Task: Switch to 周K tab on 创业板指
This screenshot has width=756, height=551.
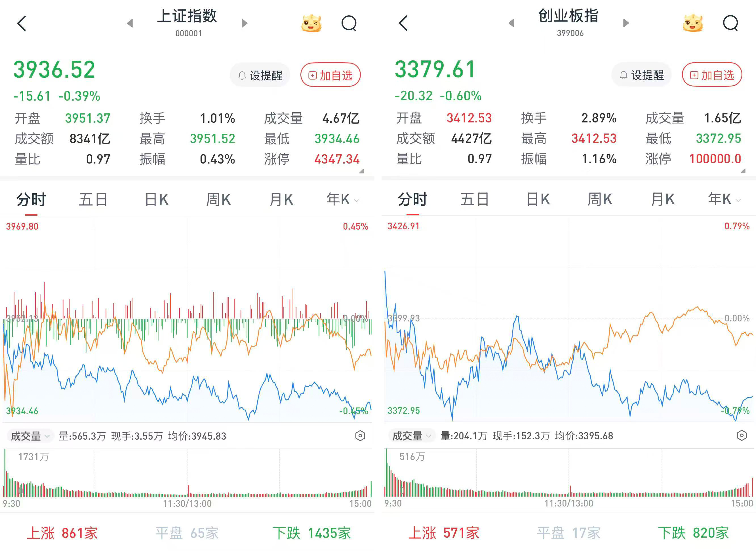Action: [600, 199]
